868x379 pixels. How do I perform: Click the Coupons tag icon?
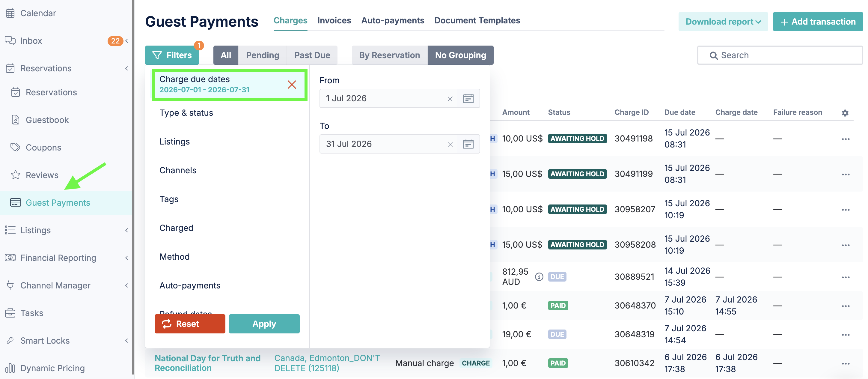16,147
